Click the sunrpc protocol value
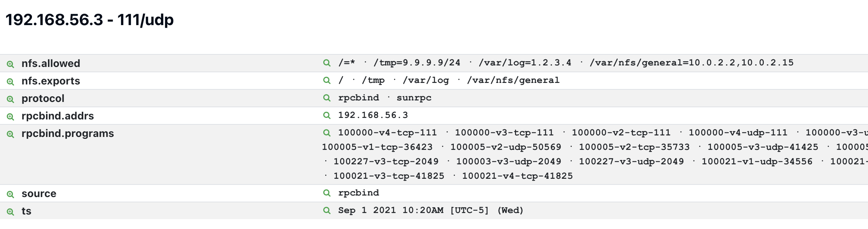Viewport: 868px width, 229px height. click(414, 98)
